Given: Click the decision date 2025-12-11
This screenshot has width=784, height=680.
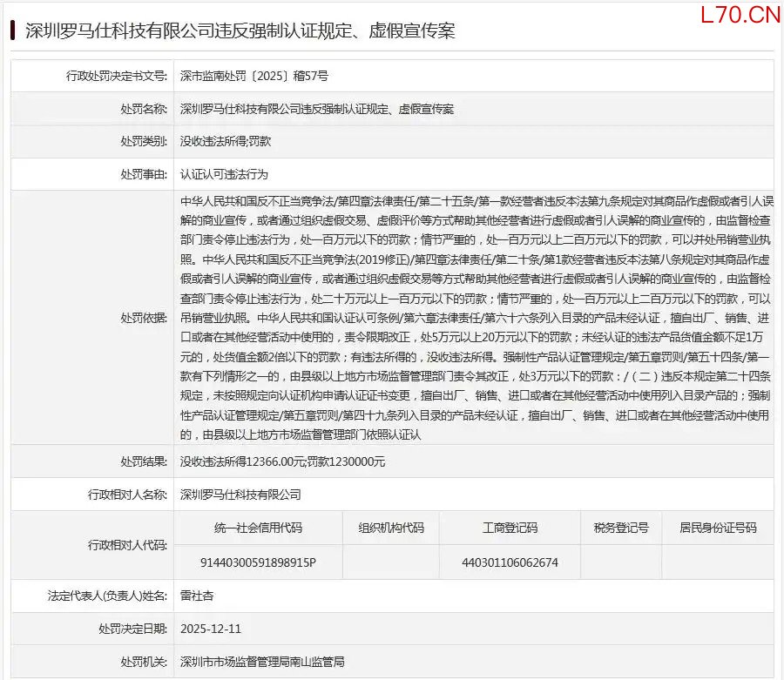Looking at the screenshot, I should [x=209, y=628].
